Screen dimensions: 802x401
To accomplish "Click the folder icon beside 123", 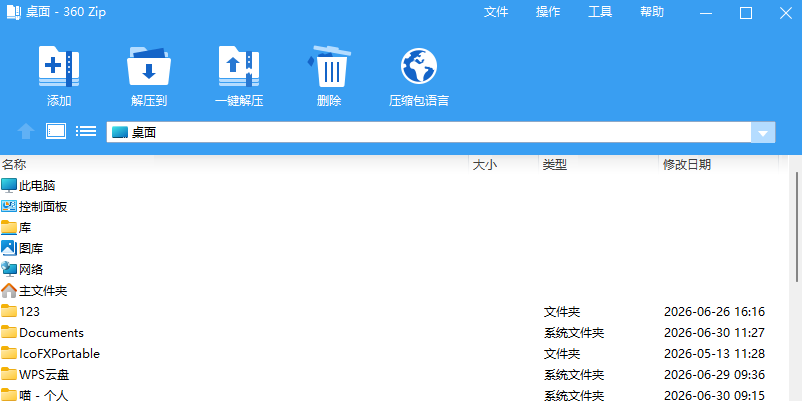I will [9, 311].
